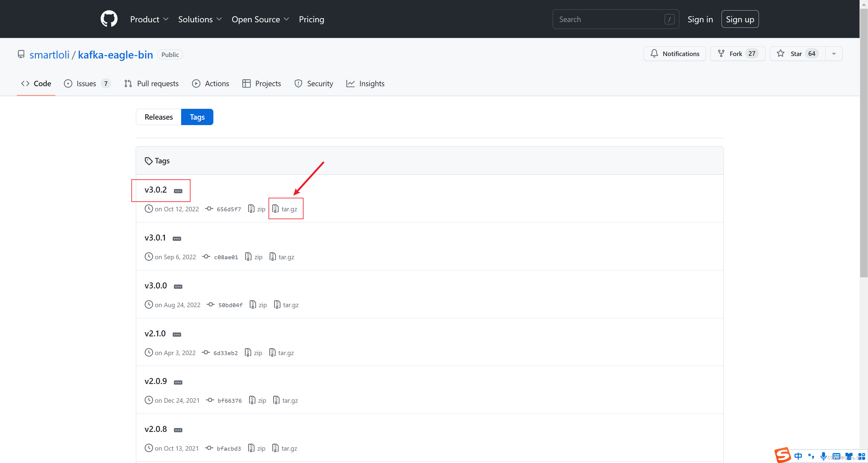Open the v3.0.1 tag
Viewport: 868px width, 463px height.
pos(155,238)
